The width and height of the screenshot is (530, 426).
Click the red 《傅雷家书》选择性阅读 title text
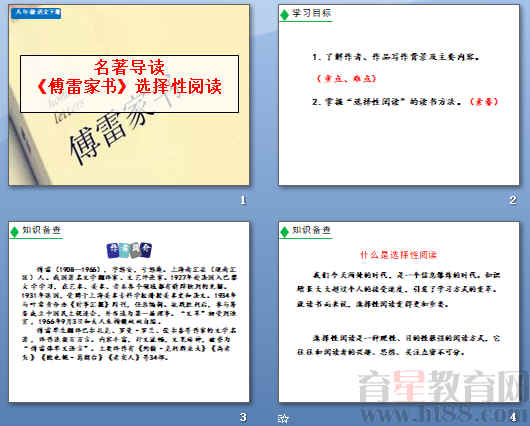(x=129, y=86)
